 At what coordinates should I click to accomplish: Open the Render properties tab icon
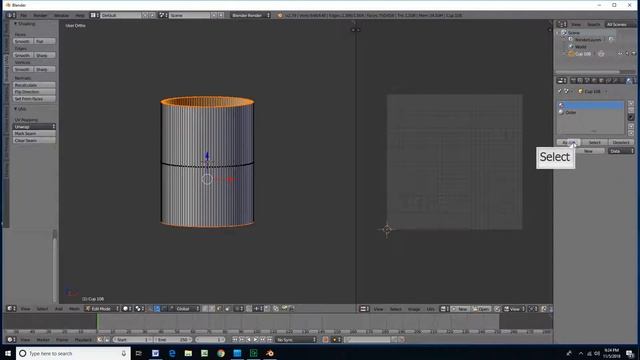point(573,80)
